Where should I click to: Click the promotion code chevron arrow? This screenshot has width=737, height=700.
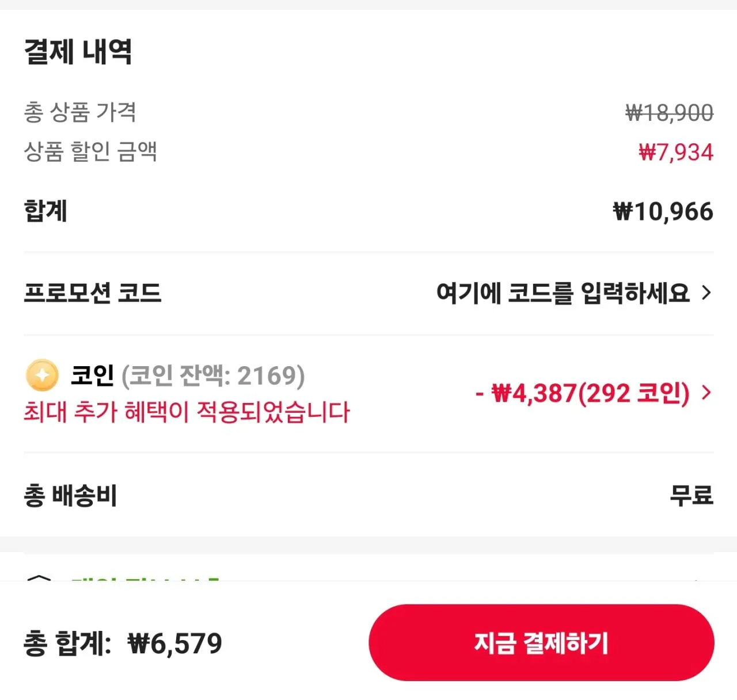(x=706, y=293)
